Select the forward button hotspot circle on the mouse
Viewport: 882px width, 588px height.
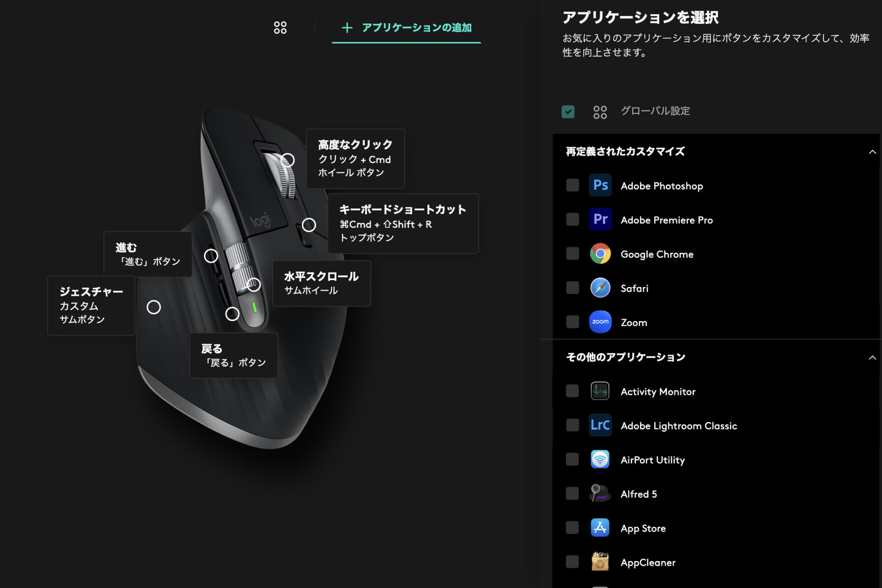[x=211, y=256]
